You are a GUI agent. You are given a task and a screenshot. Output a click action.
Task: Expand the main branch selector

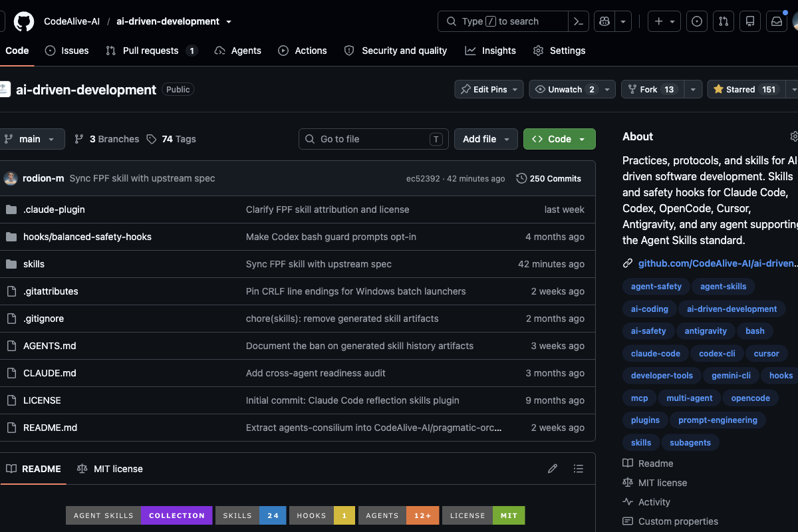coord(31,139)
